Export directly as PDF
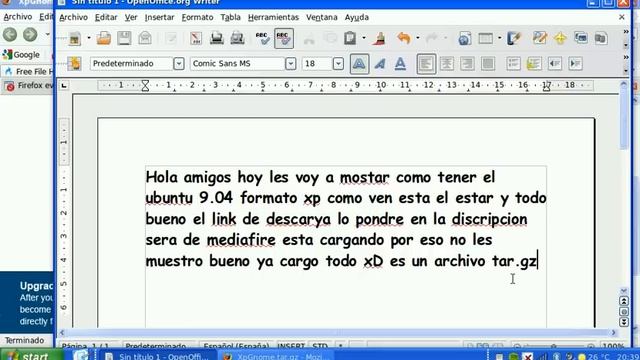Viewport: 640px width, 360px height. (x=196, y=38)
